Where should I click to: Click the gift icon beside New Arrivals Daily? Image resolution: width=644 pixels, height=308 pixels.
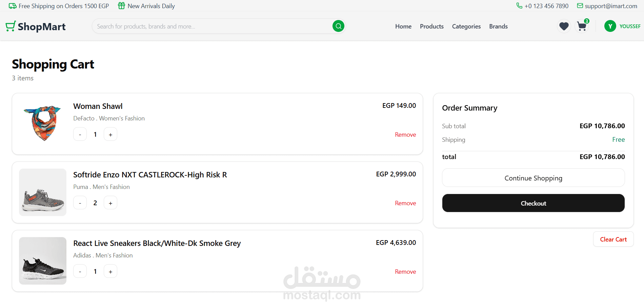coord(121,6)
